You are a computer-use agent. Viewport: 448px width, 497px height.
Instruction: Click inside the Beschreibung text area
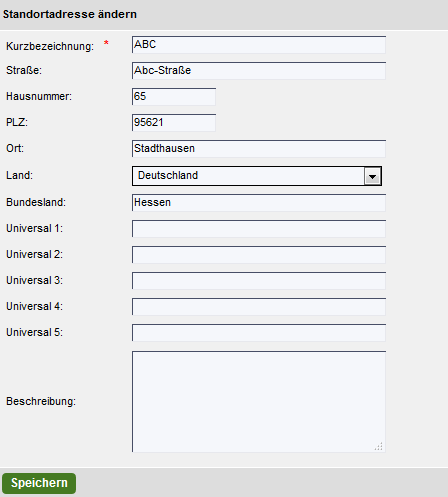[259, 401]
